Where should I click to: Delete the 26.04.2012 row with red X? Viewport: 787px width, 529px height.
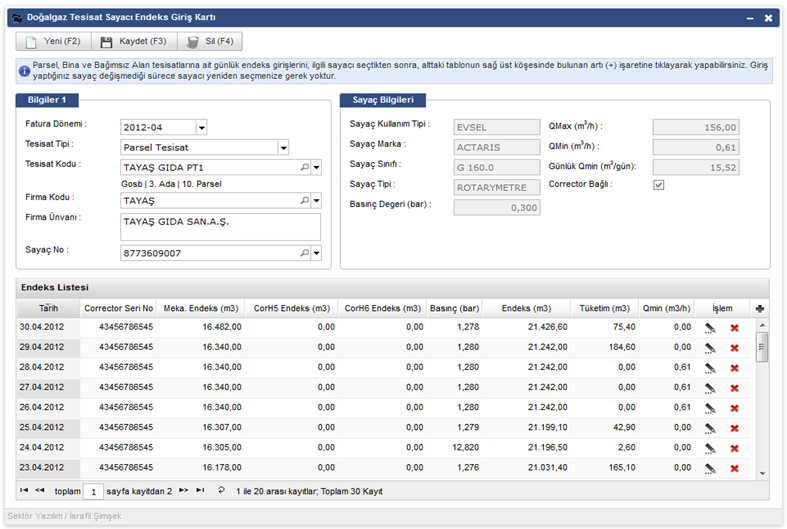point(734,408)
